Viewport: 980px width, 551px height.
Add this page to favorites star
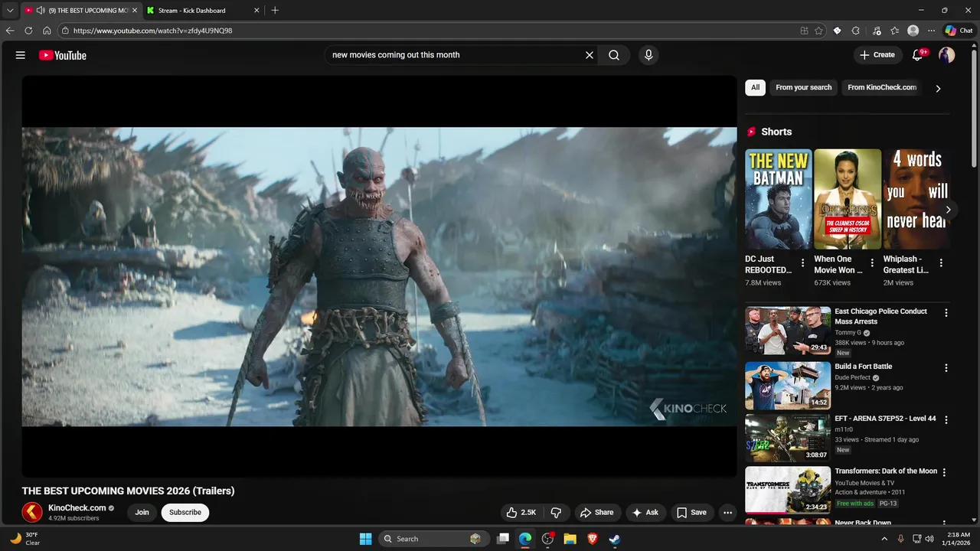818,31
